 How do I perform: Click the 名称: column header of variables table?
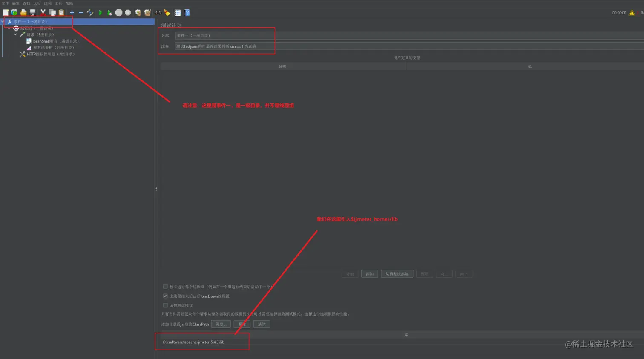tap(283, 66)
